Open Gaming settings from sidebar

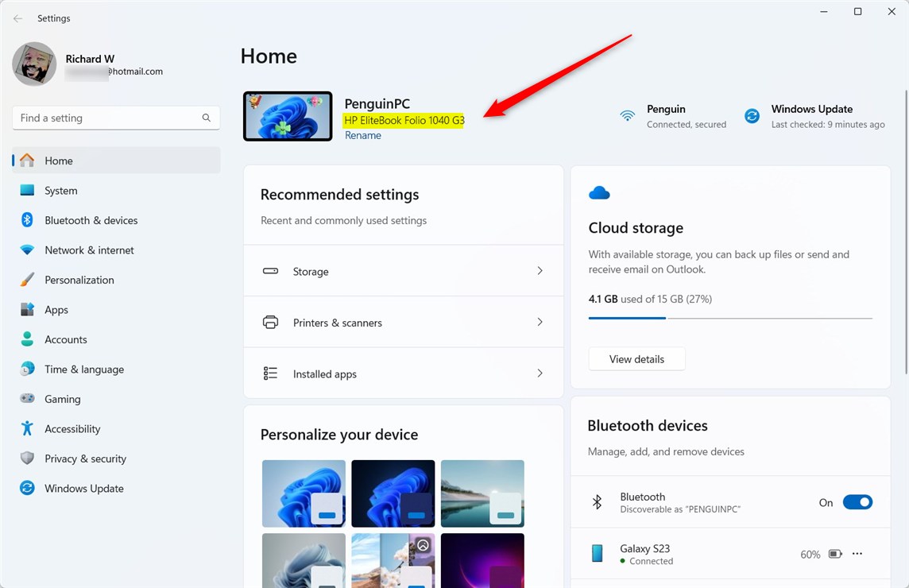pos(62,398)
